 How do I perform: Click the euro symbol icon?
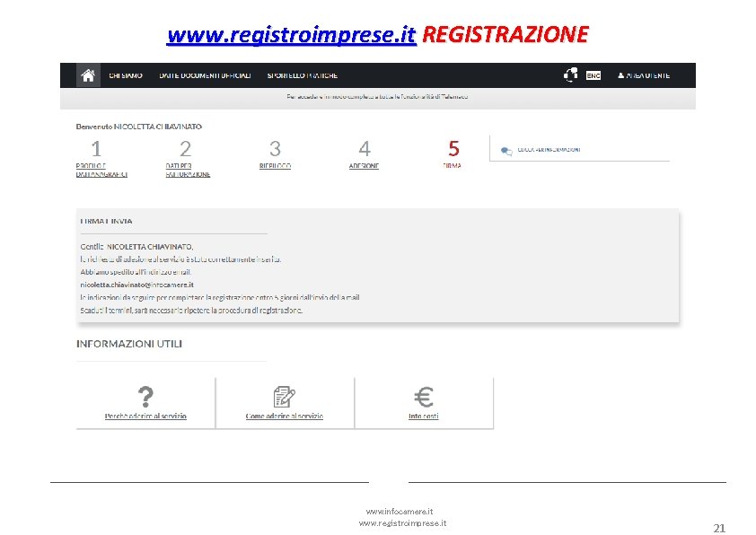click(x=424, y=397)
